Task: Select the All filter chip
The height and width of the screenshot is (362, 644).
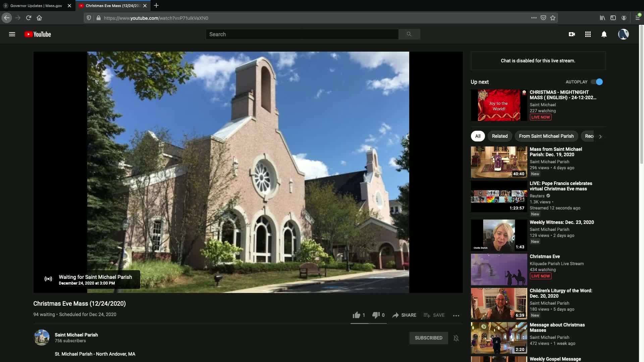Action: pyautogui.click(x=478, y=136)
